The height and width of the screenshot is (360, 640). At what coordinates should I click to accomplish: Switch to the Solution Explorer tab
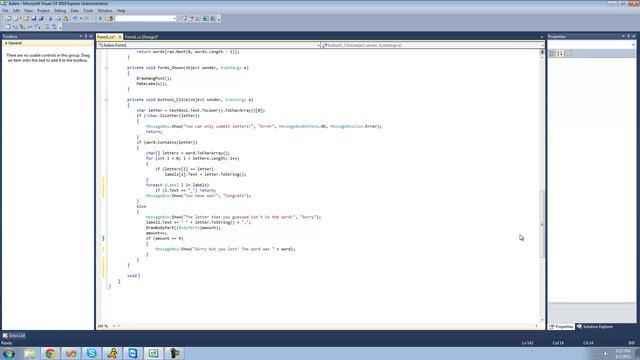595,327
